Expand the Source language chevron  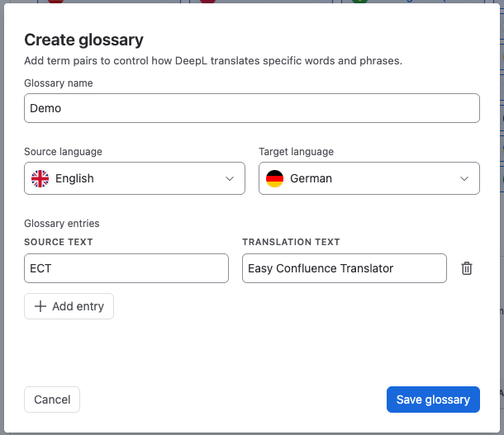(x=230, y=178)
